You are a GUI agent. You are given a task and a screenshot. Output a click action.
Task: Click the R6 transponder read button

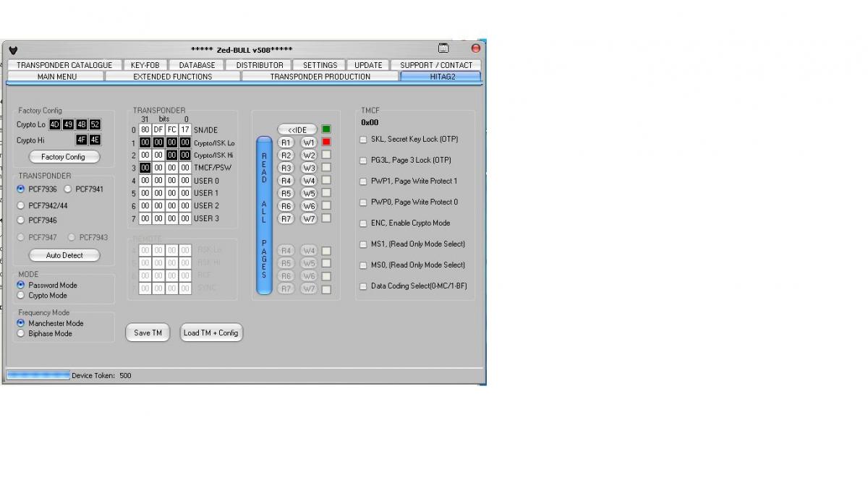point(286,205)
